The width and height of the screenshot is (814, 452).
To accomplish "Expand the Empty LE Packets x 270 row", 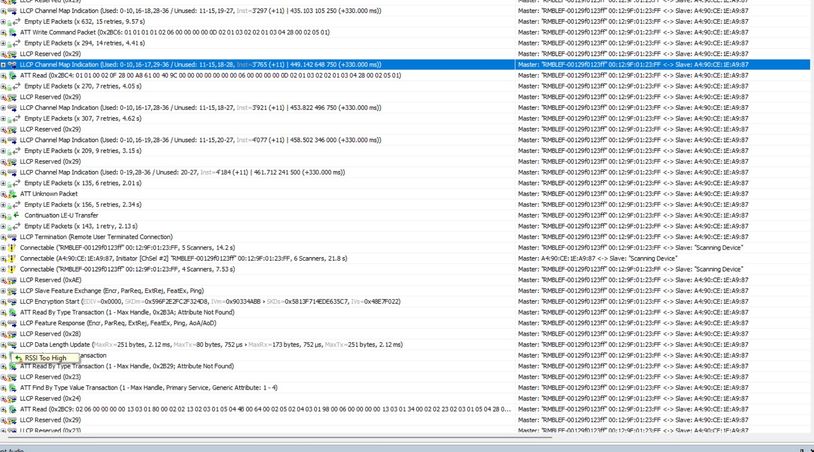I will point(3,87).
